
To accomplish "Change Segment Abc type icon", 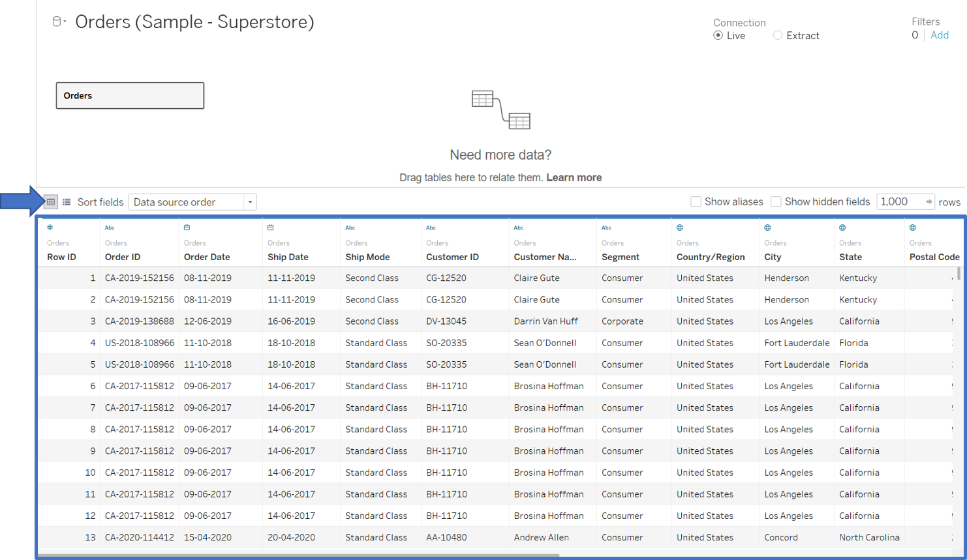I will coord(607,228).
